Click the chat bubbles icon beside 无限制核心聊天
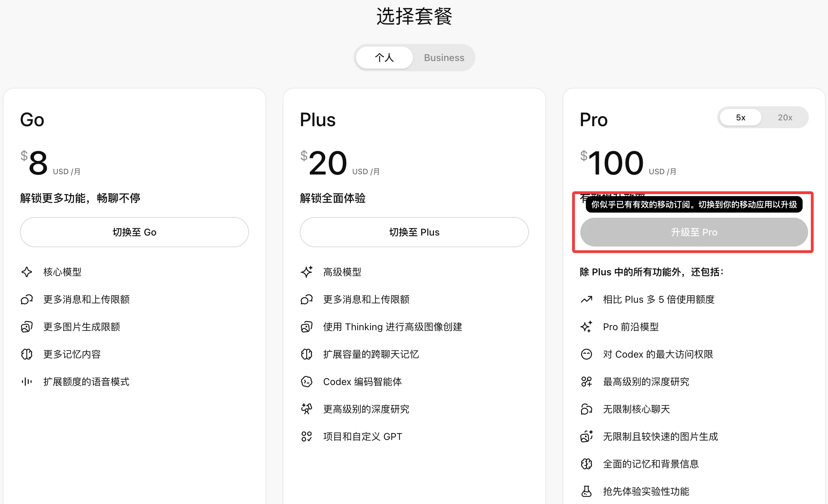The width and height of the screenshot is (828, 504). [x=587, y=409]
